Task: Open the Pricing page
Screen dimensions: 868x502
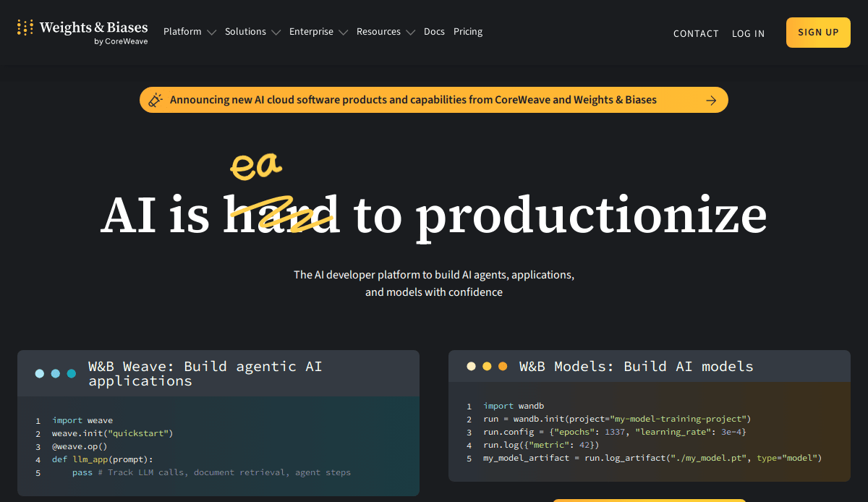Action: (x=468, y=32)
